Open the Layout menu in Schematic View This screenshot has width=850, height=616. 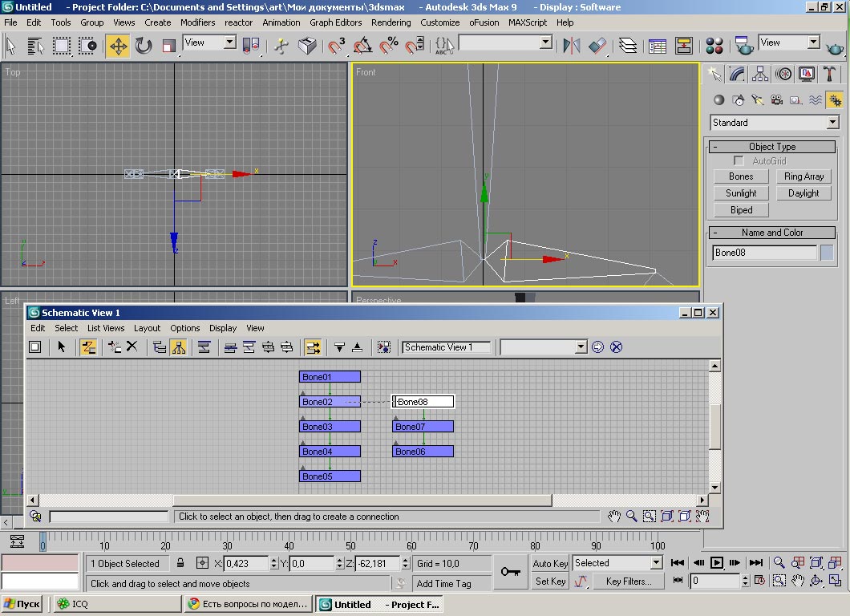coord(147,328)
